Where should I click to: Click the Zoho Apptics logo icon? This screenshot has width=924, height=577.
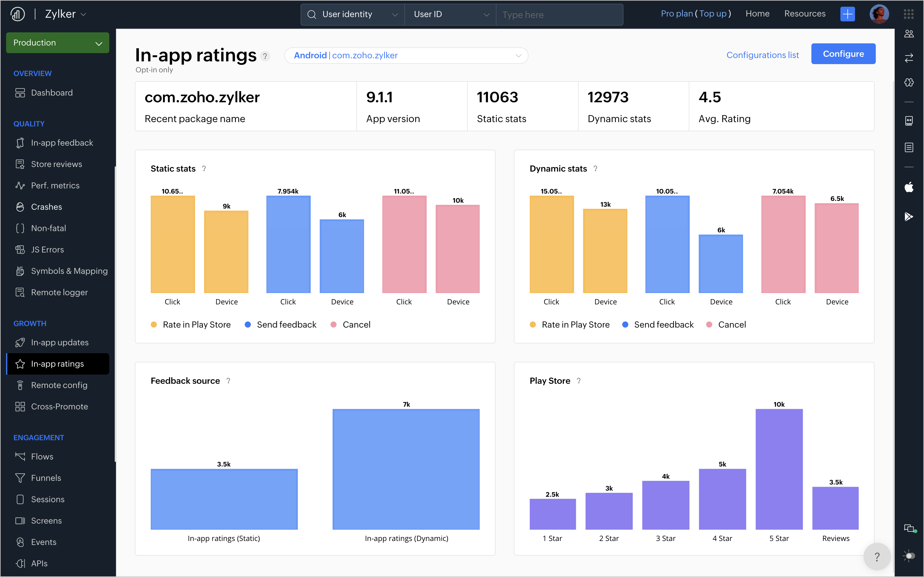[18, 14]
